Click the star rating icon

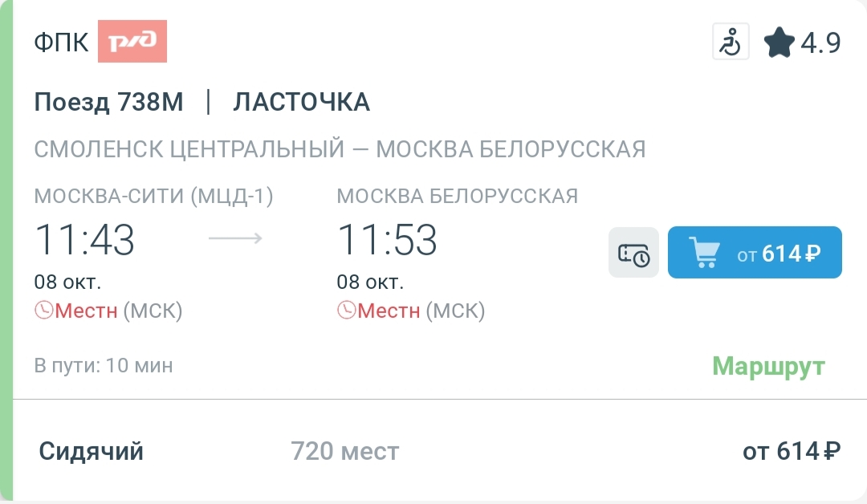tap(779, 43)
